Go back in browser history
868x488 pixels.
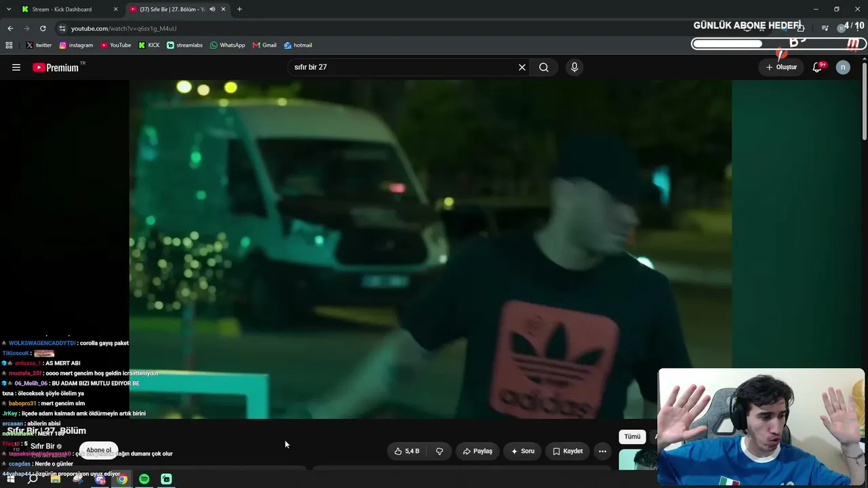(x=10, y=28)
